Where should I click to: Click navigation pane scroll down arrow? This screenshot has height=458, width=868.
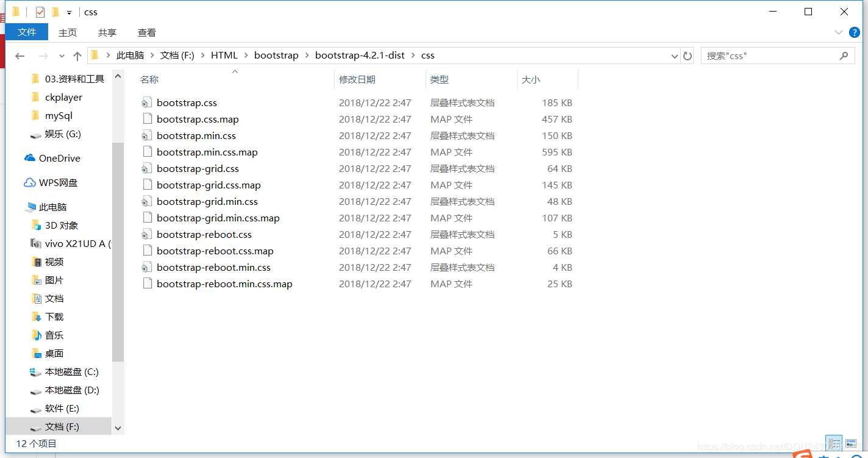(118, 428)
